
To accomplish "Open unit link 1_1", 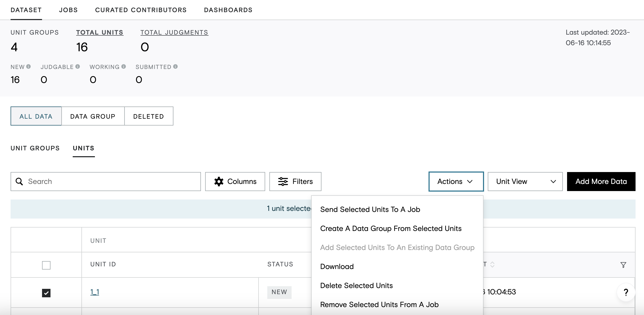I will click(x=95, y=292).
